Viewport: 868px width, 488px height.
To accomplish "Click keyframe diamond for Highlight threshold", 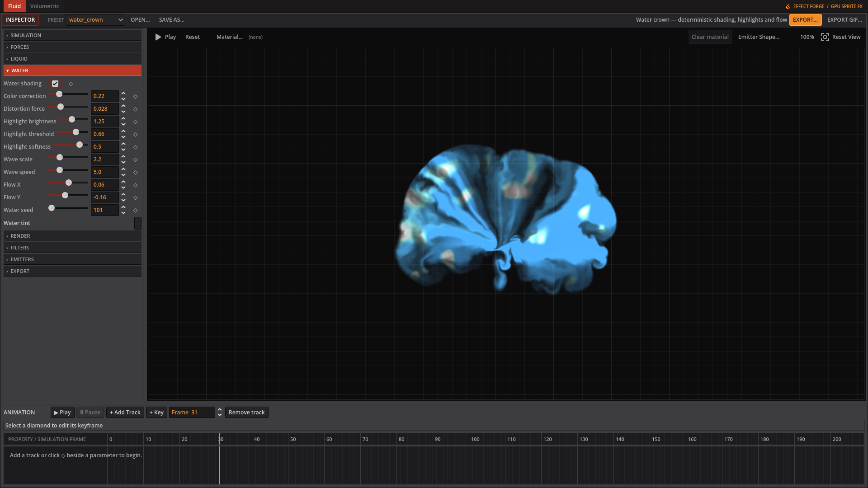I will pyautogui.click(x=135, y=135).
